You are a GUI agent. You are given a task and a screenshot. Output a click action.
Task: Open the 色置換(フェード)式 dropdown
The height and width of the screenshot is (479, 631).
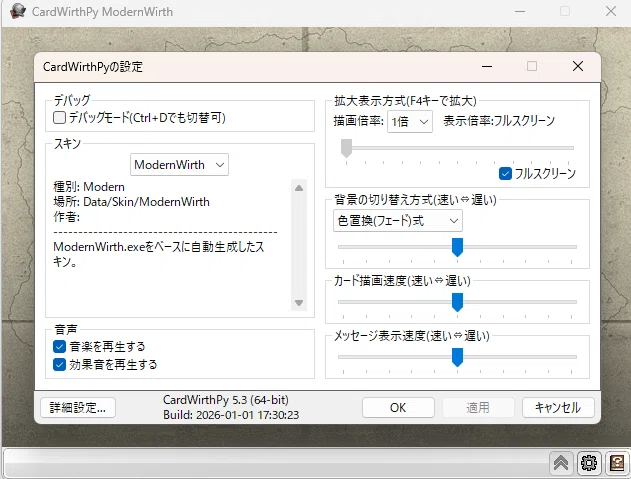[398, 221]
